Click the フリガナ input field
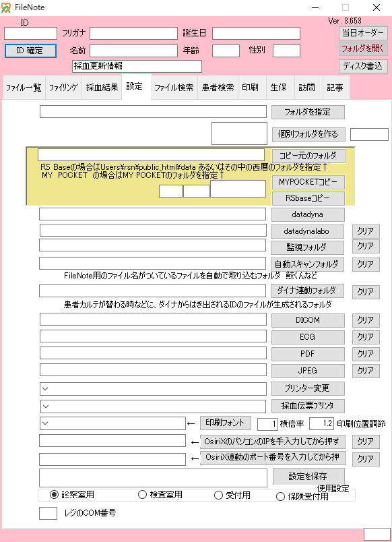The height and width of the screenshot is (542, 392). (x=133, y=34)
